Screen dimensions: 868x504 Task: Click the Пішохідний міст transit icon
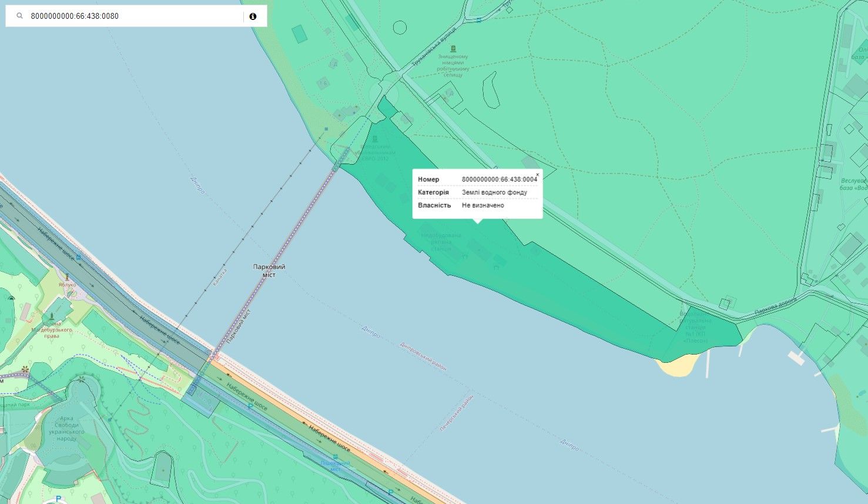[335, 456]
